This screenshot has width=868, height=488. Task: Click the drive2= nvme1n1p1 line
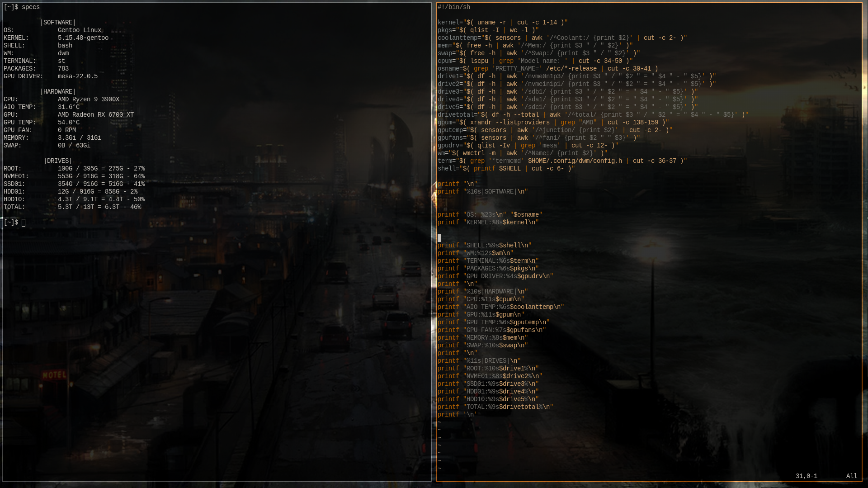(577, 84)
